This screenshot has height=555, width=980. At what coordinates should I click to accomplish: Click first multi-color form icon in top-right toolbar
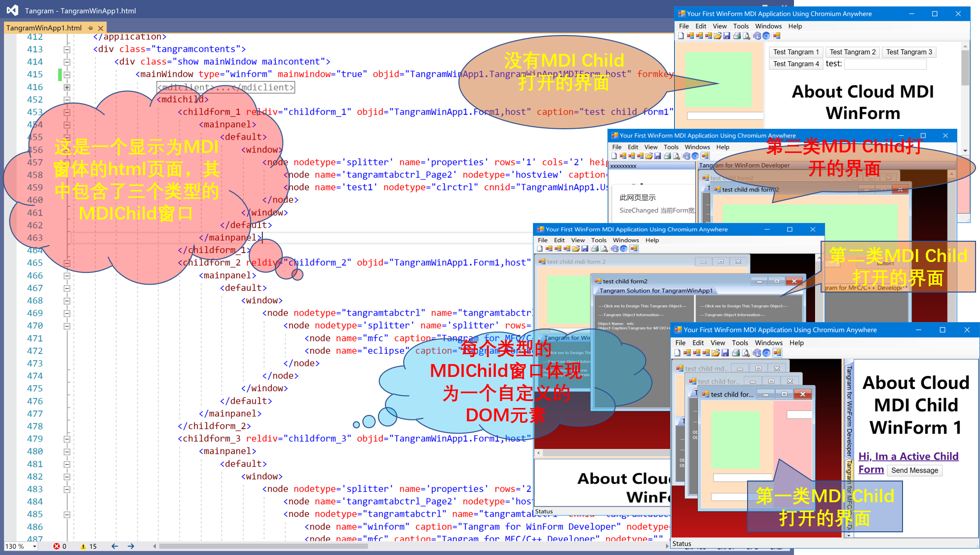(690, 36)
